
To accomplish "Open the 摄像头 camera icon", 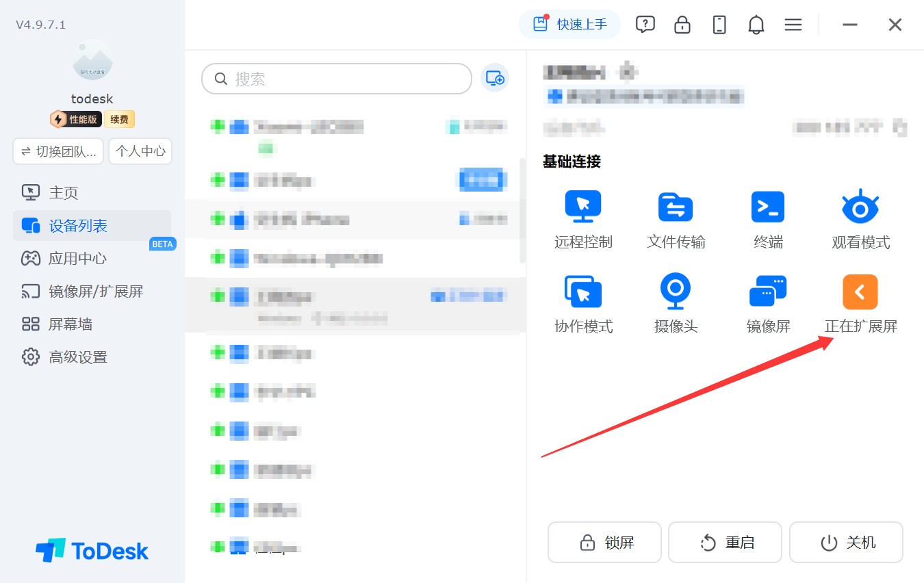I will pyautogui.click(x=676, y=291).
